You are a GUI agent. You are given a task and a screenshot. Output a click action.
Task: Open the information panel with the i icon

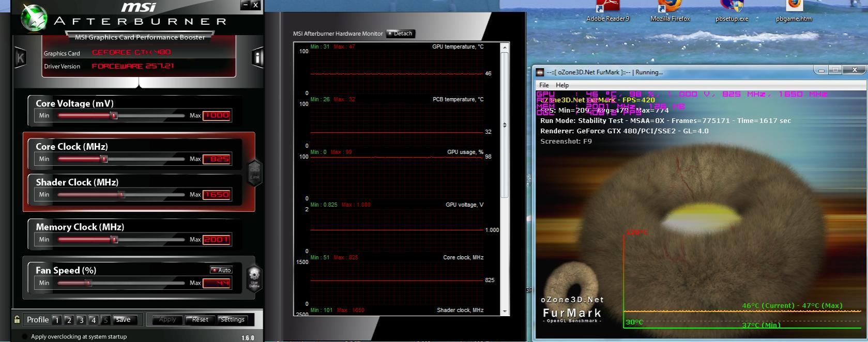point(257,57)
